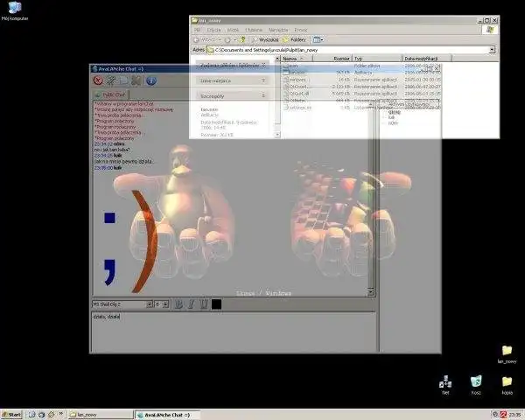Click the red disconnect icon in chat toolbar

pos(98,80)
